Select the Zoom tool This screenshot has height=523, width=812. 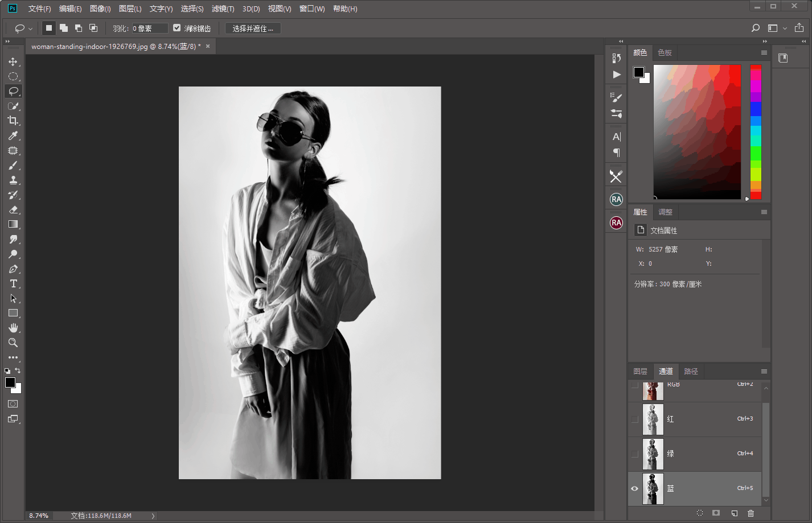tap(13, 343)
